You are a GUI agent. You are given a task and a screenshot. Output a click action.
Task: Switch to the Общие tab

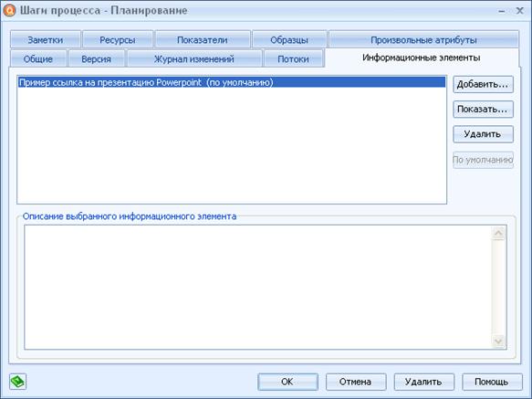coord(38,58)
